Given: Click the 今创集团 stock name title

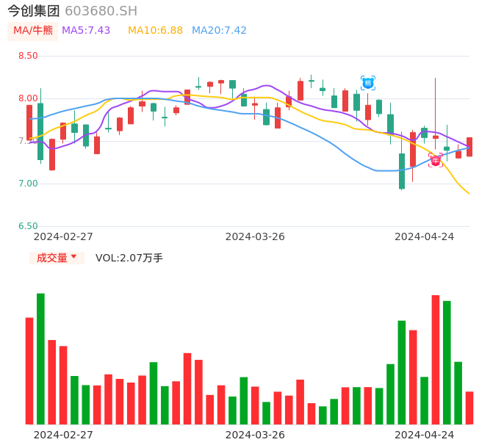Looking at the screenshot, I should tap(34, 11).
